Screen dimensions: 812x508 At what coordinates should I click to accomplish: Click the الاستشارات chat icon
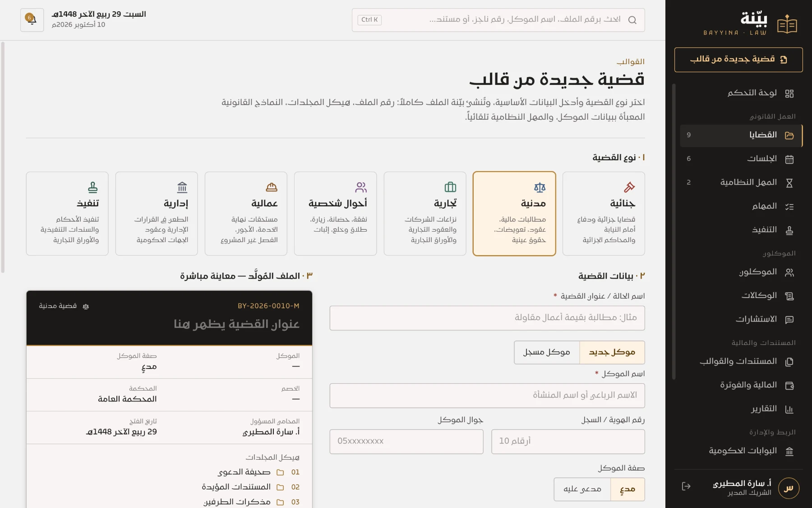[x=789, y=320]
